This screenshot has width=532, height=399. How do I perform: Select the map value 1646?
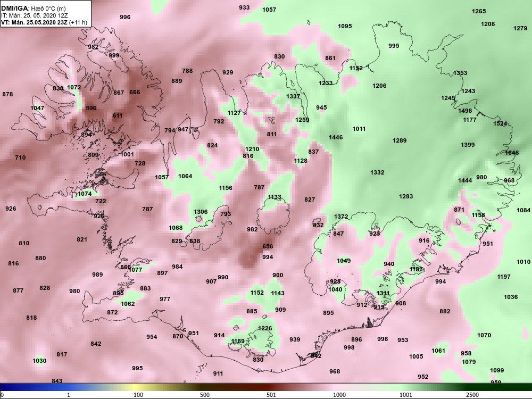[512, 153]
